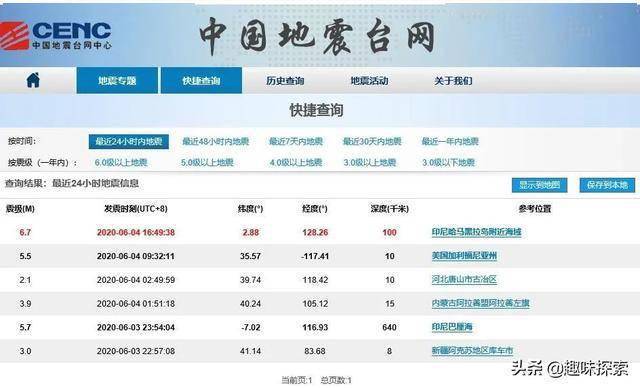The image size is (640, 388).
Task: Open 内蒙古阿拉善盟阿拉善左旗 link
Action: pyautogui.click(x=481, y=303)
